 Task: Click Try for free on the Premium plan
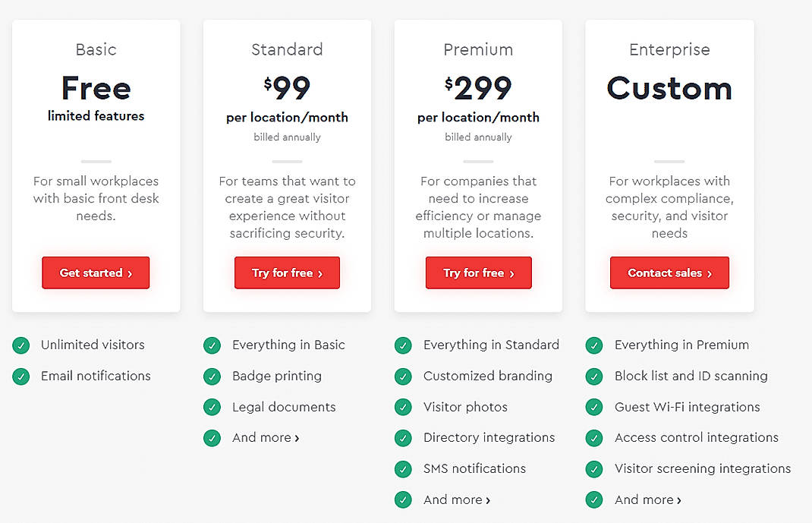[x=478, y=273]
